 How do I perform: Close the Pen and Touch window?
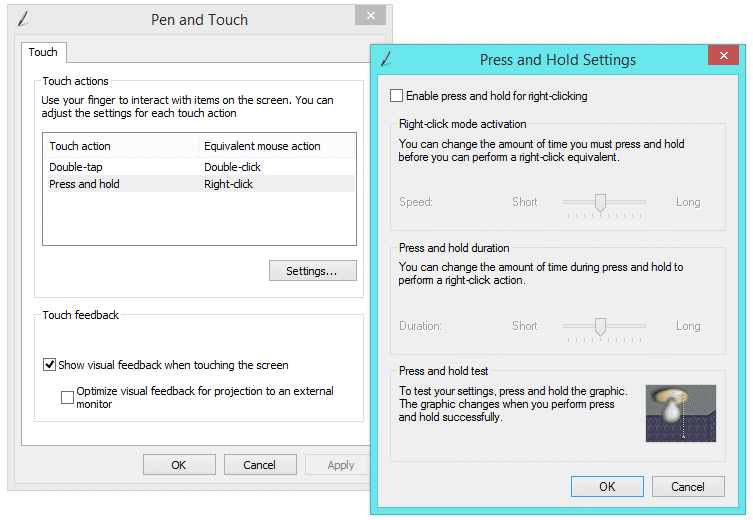coord(370,15)
